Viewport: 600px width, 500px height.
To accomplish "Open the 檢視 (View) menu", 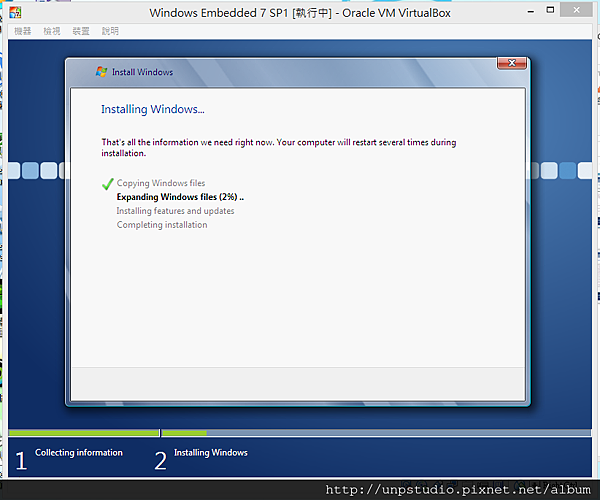I will 52,31.
